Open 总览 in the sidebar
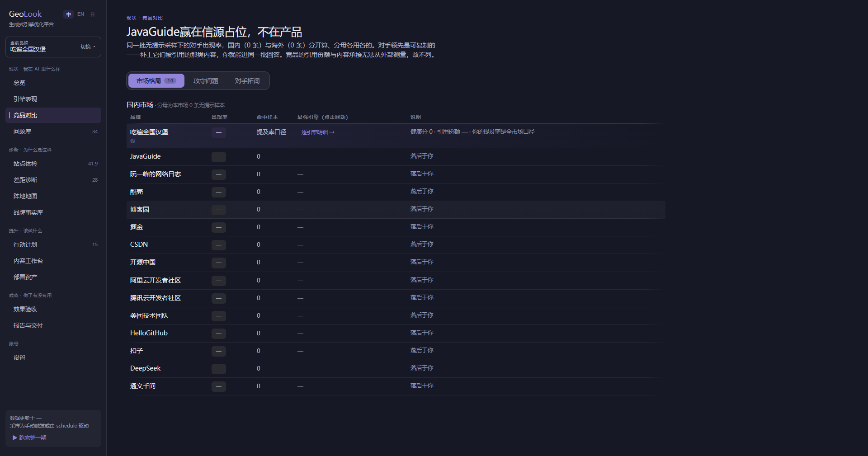Image resolution: width=868 pixels, height=456 pixels. click(x=53, y=83)
